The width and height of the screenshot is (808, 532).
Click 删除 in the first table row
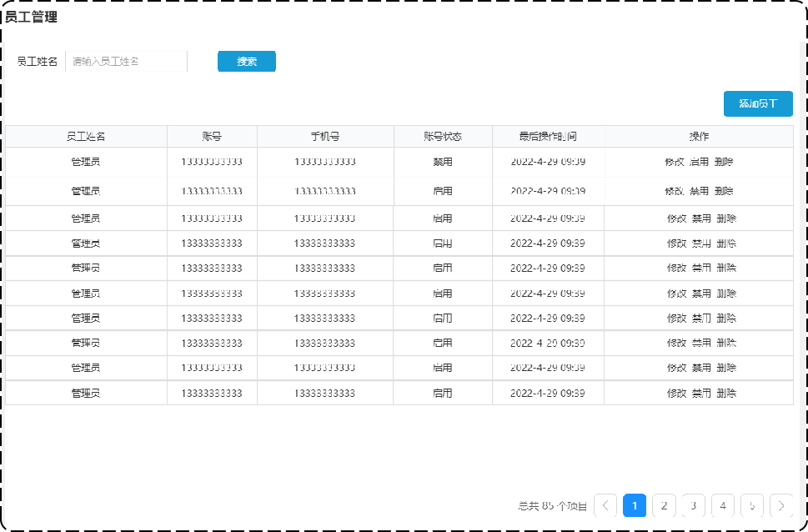724,162
